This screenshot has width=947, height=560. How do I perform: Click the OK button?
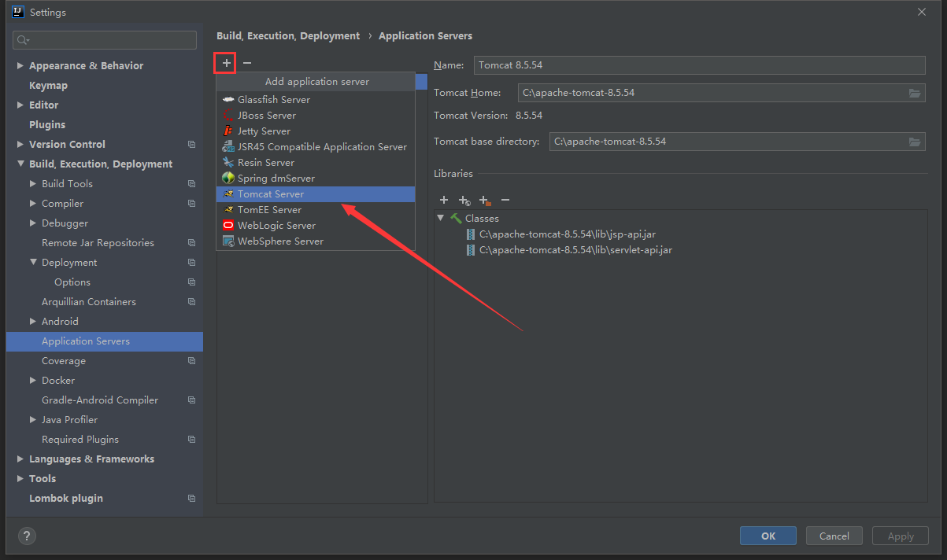[768, 536]
